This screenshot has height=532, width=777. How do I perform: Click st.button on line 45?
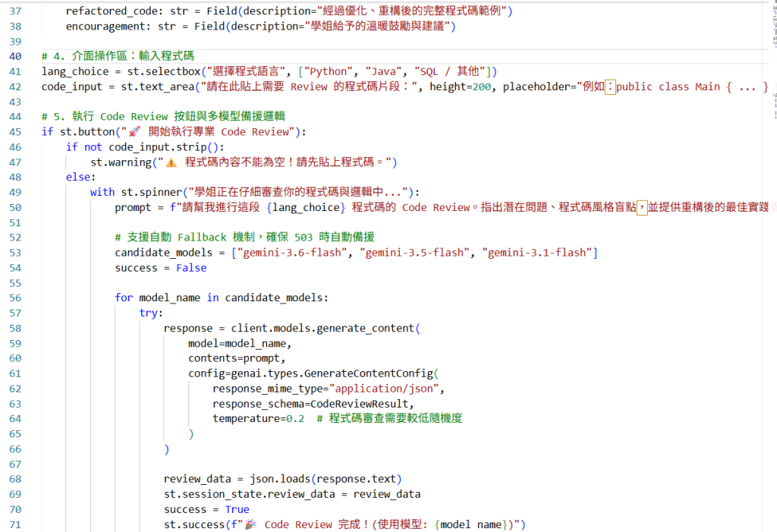[87, 132]
